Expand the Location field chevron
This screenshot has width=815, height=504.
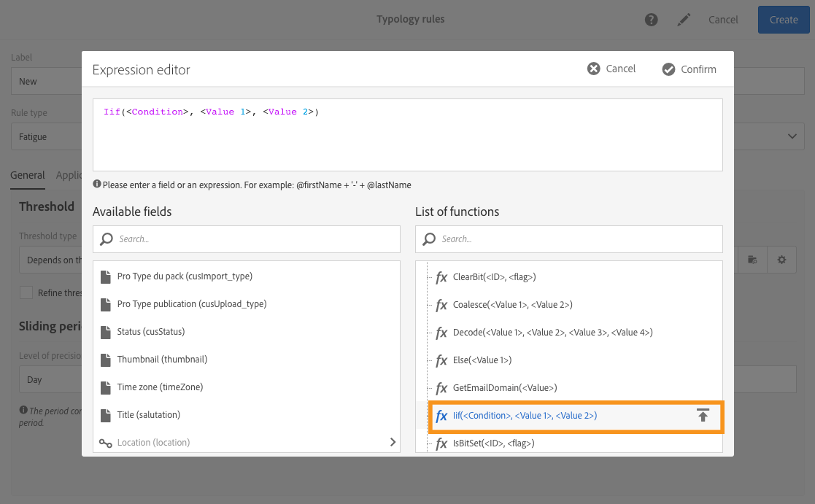(x=393, y=442)
